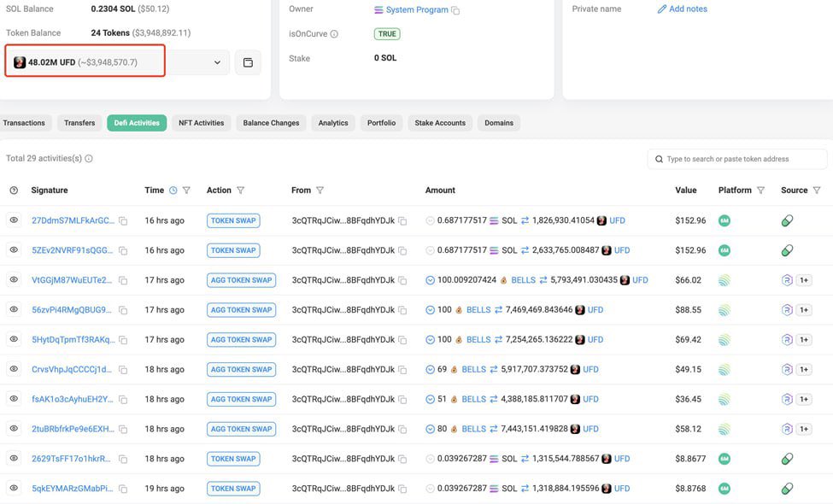Open the From column filter

320,190
